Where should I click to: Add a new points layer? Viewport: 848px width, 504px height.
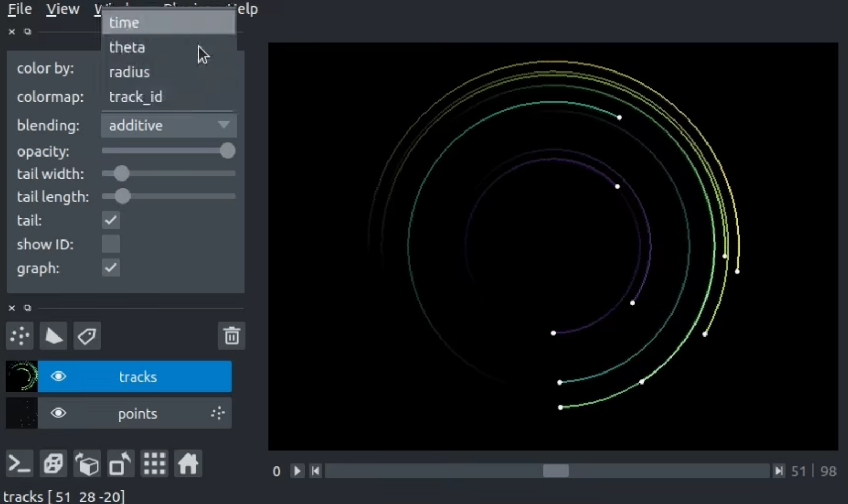point(19,336)
